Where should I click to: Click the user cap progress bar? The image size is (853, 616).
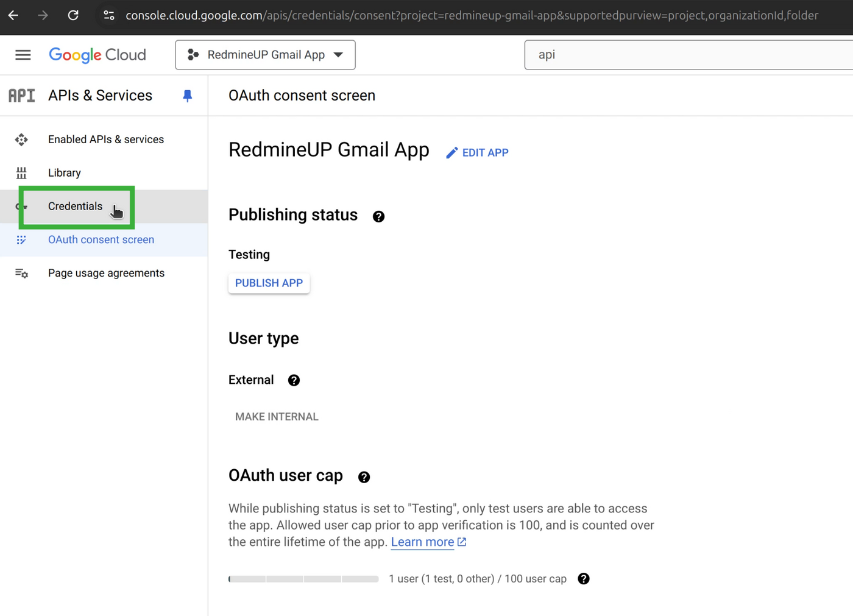[303, 579]
